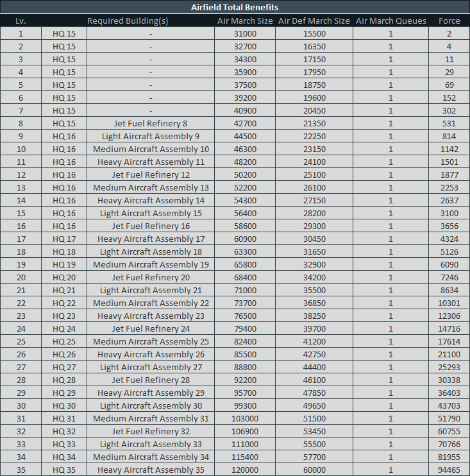Image resolution: width=470 pixels, height=476 pixels.
Task: Click the 'Airfield Total Benefits' title
Action: coord(235,7)
